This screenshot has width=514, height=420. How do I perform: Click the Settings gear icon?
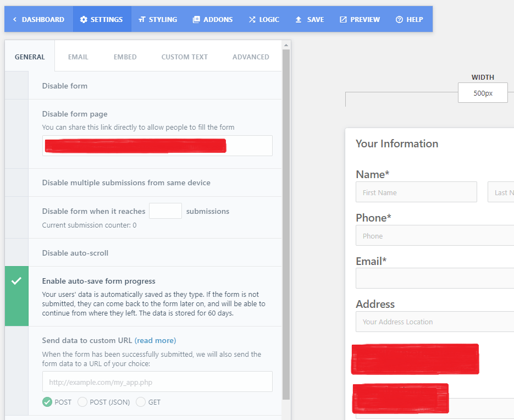click(x=84, y=20)
